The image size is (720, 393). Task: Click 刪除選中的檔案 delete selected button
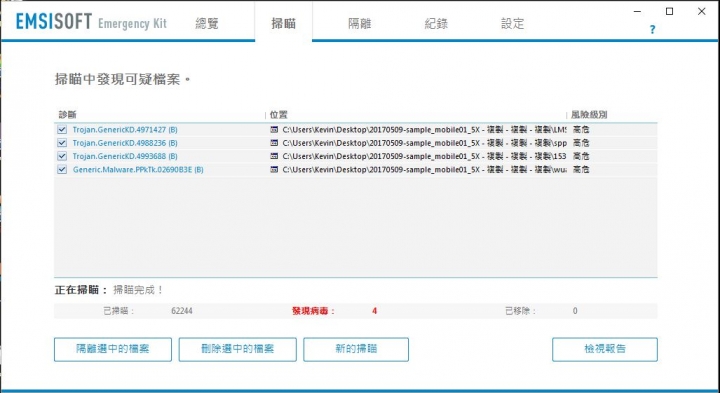click(x=237, y=349)
